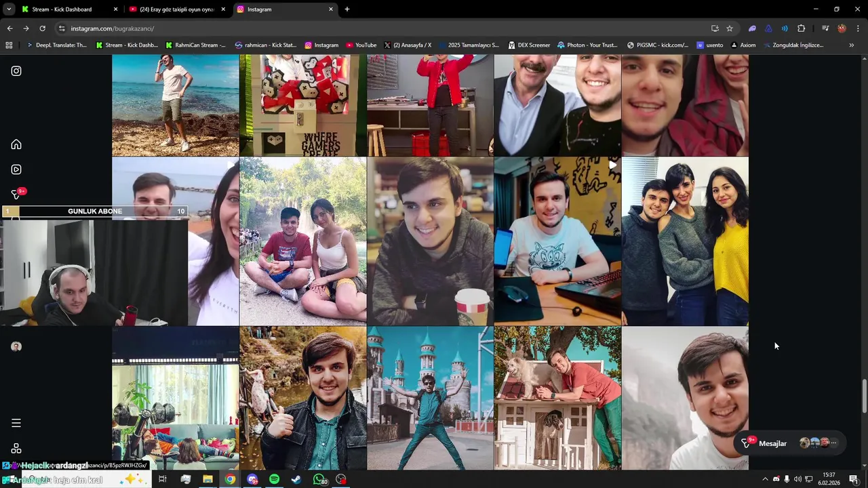
Task: Open YouTube bookmark
Action: click(361, 45)
